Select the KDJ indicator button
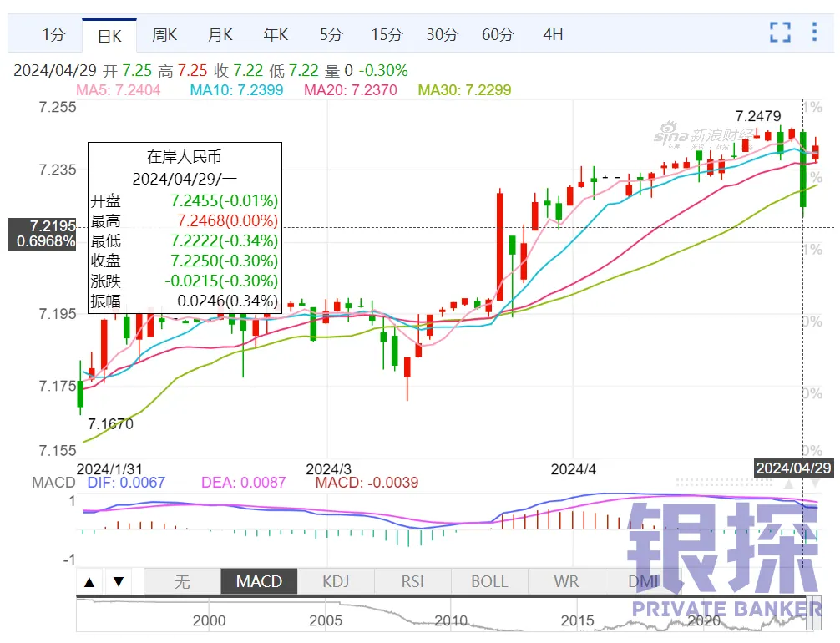 pos(336,582)
